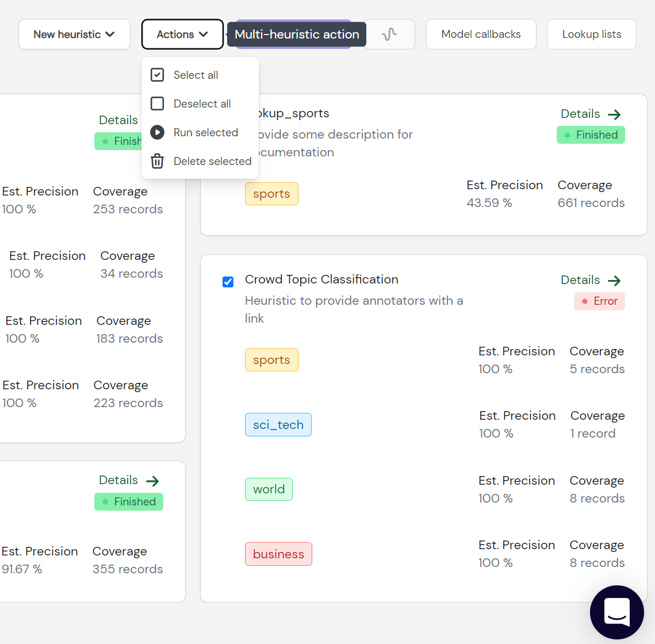Open Lookup lists
The image size is (655, 644).
(592, 34)
